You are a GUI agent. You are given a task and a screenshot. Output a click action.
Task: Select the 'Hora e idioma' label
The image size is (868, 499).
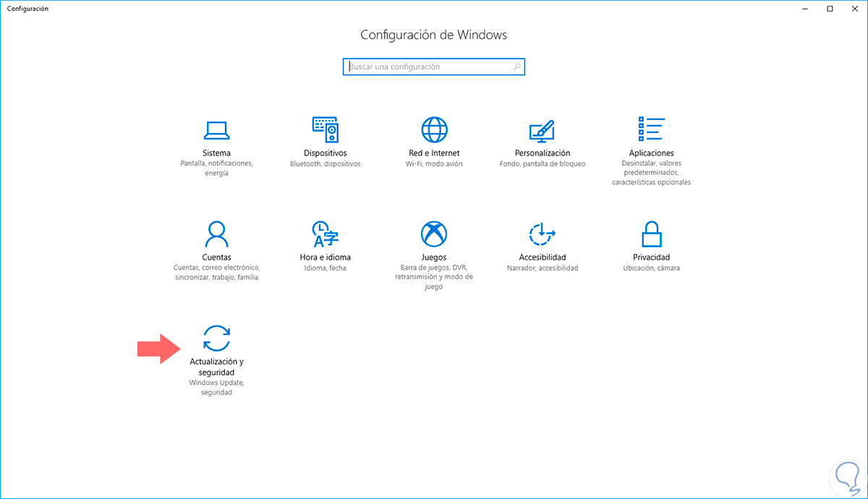tap(325, 257)
